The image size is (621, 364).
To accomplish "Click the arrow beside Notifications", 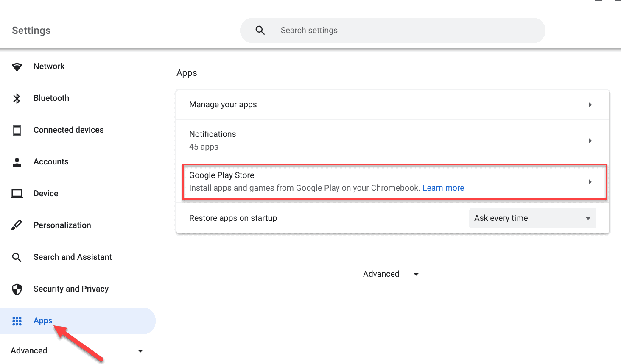I will pyautogui.click(x=590, y=141).
